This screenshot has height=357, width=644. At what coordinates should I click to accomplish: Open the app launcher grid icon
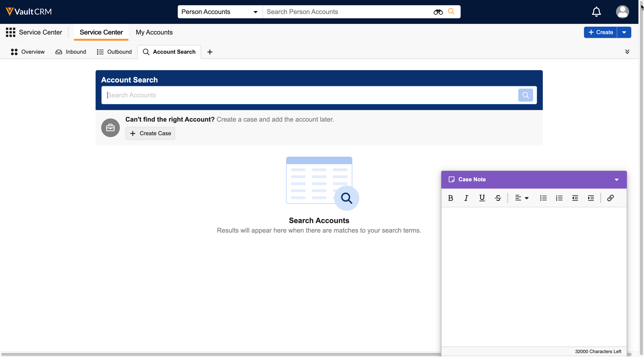click(x=10, y=32)
